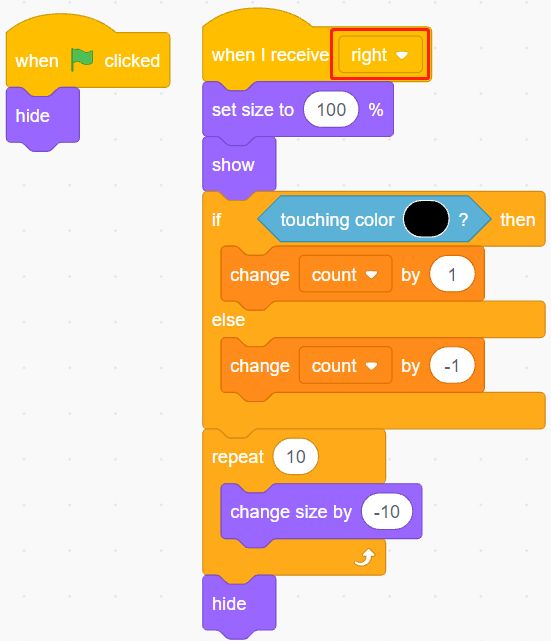The height and width of the screenshot is (641, 551).
Task: Click the change size by -10 value
Action: tap(387, 512)
